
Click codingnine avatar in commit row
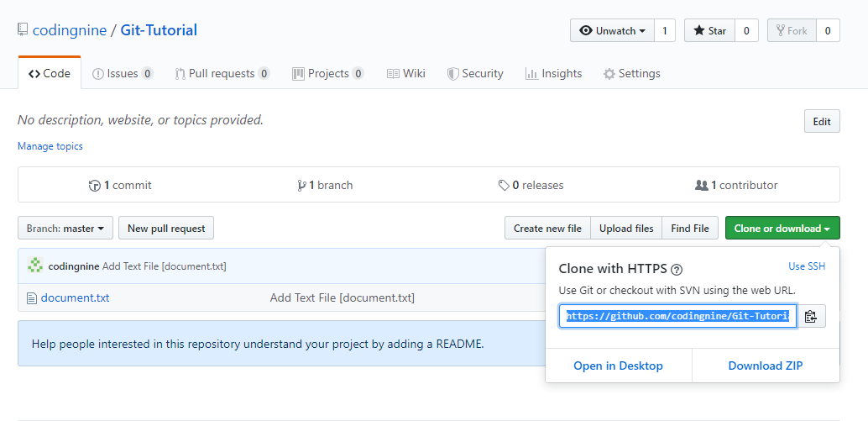(35, 266)
